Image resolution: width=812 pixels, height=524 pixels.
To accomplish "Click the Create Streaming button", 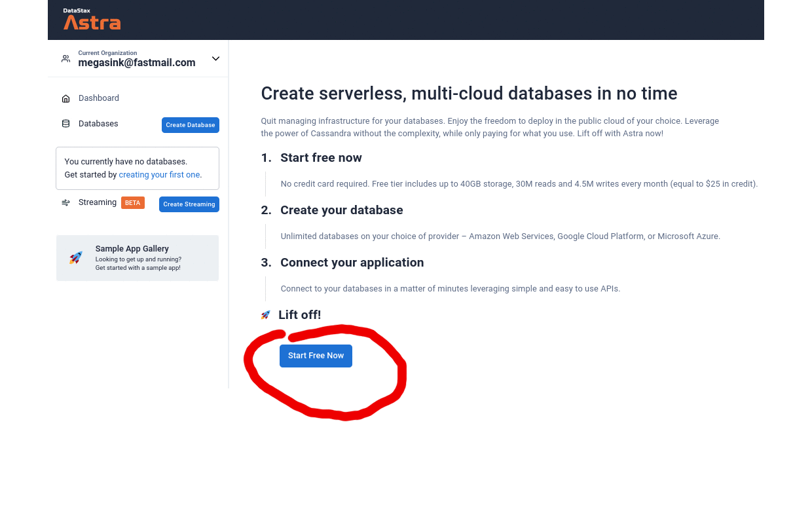I will pyautogui.click(x=189, y=204).
